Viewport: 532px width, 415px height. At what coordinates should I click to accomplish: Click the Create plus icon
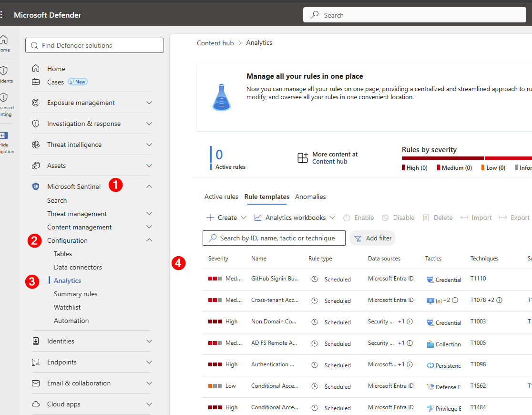210,218
